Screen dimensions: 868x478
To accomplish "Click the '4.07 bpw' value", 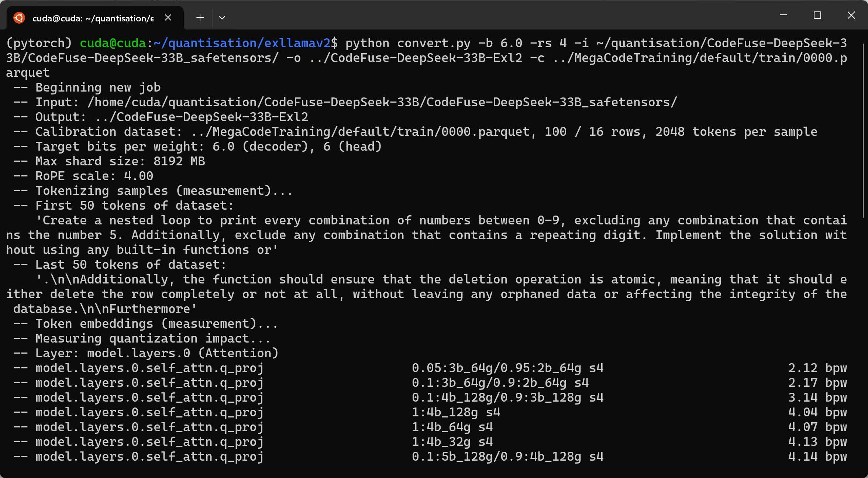I will pyautogui.click(x=818, y=427).
